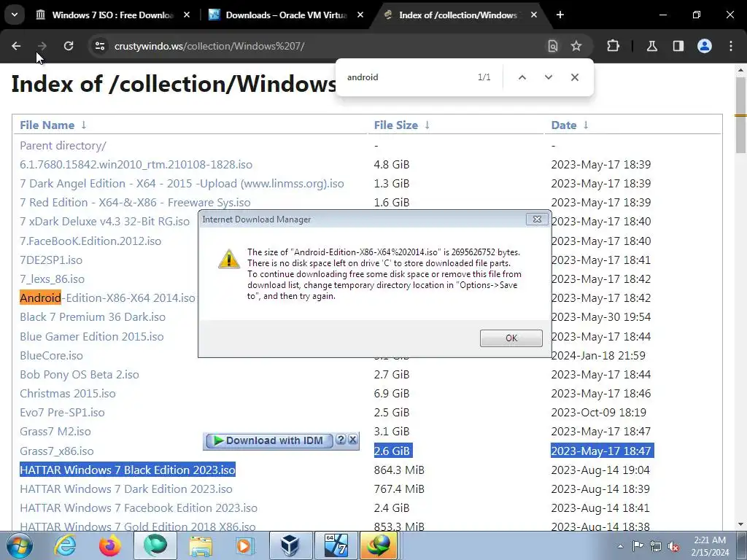Screen dimensions: 747x560
Task: Open the tab search dropdown arrow
Action: pos(15,15)
